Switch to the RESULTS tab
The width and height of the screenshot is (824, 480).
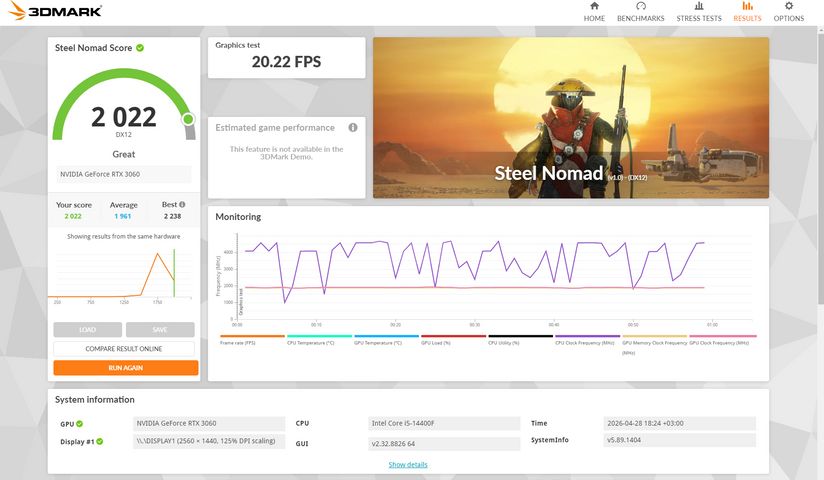(x=747, y=18)
